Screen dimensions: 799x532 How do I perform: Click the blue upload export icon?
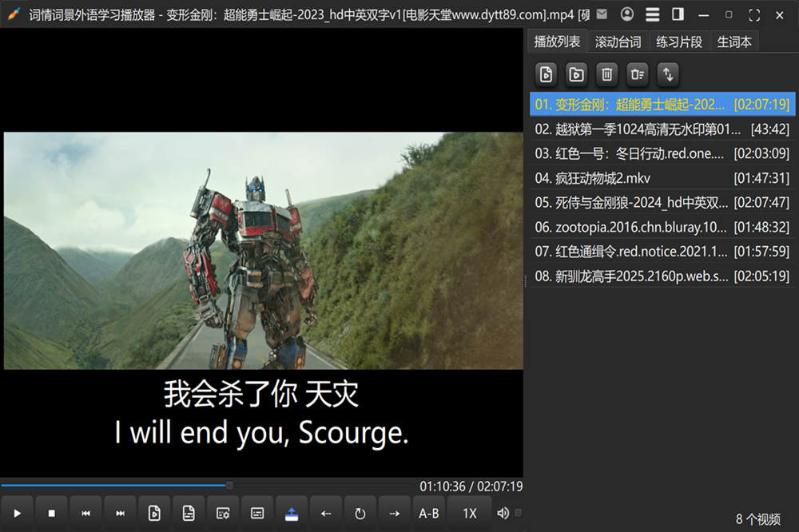click(292, 513)
